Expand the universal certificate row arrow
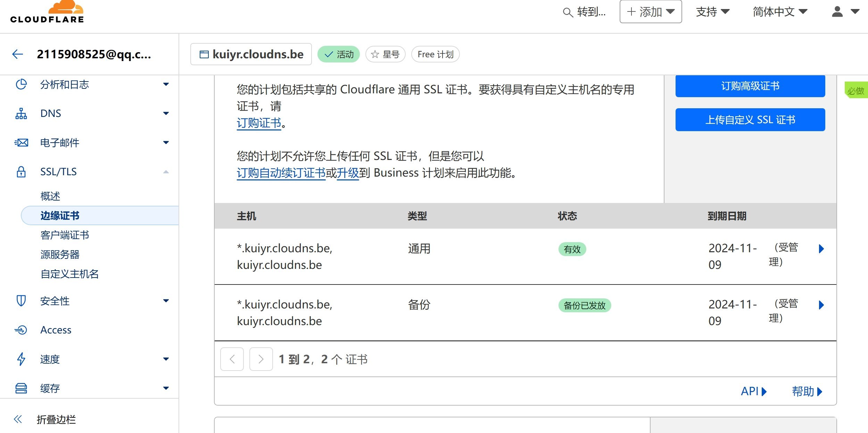 click(821, 249)
